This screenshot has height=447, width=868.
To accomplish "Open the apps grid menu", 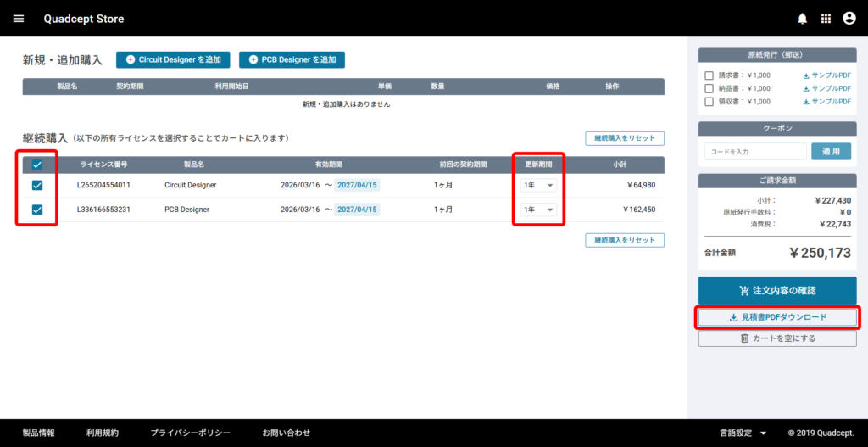I will pos(826,19).
